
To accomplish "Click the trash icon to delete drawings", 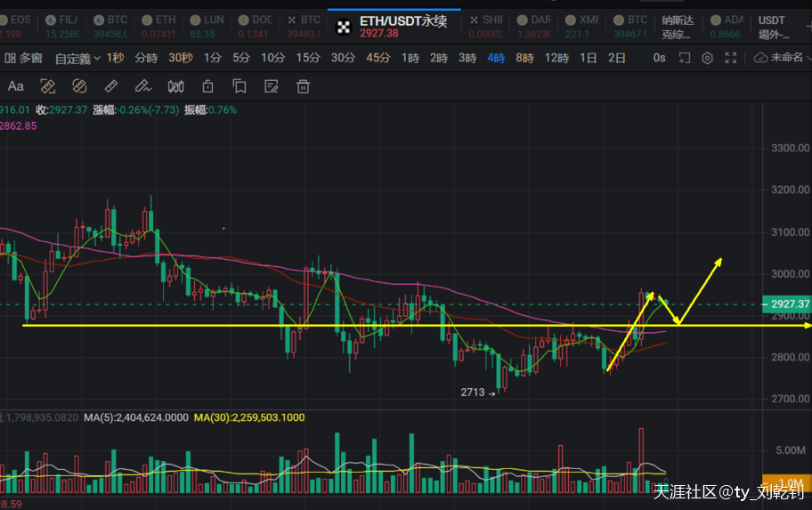I will coord(303,86).
